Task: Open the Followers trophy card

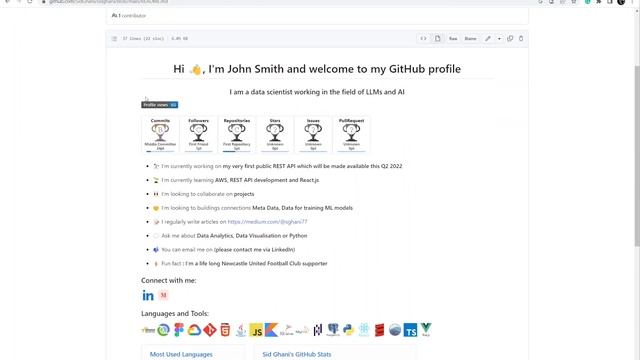Action: pos(198,134)
